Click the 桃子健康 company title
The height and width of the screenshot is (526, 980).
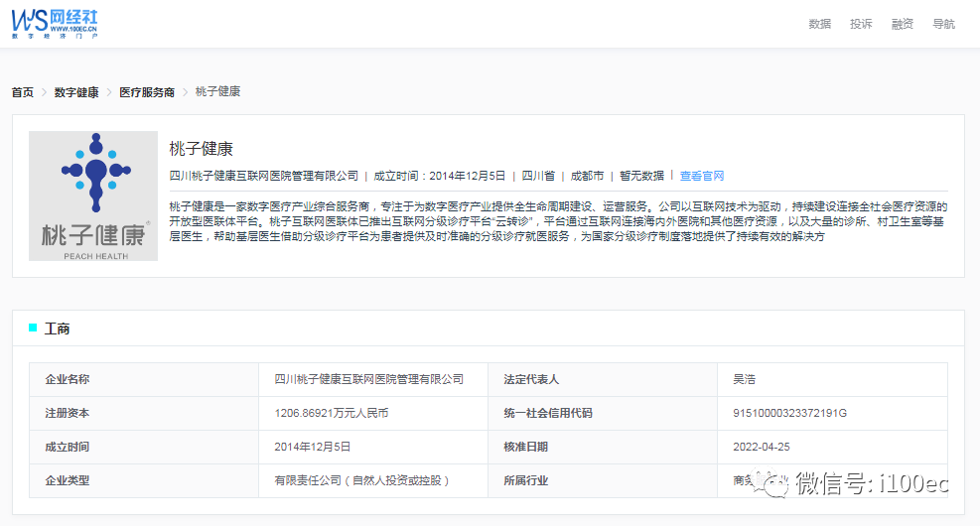202,149
